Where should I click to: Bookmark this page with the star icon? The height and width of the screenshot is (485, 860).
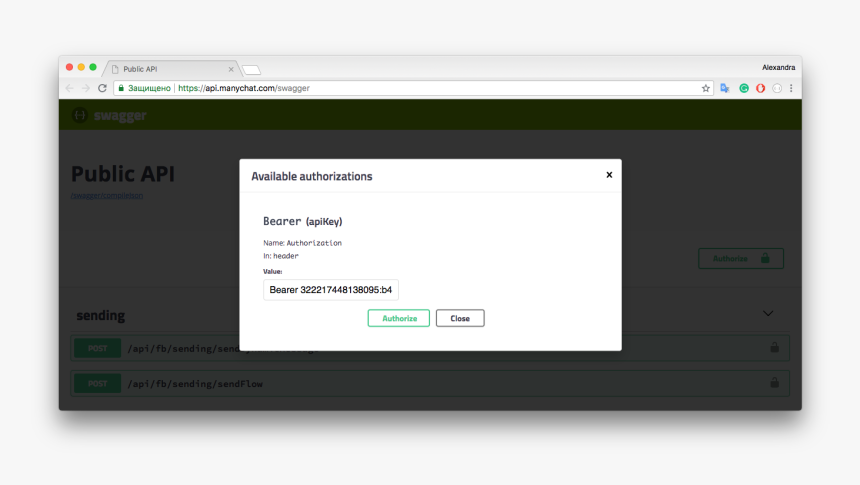tap(705, 88)
